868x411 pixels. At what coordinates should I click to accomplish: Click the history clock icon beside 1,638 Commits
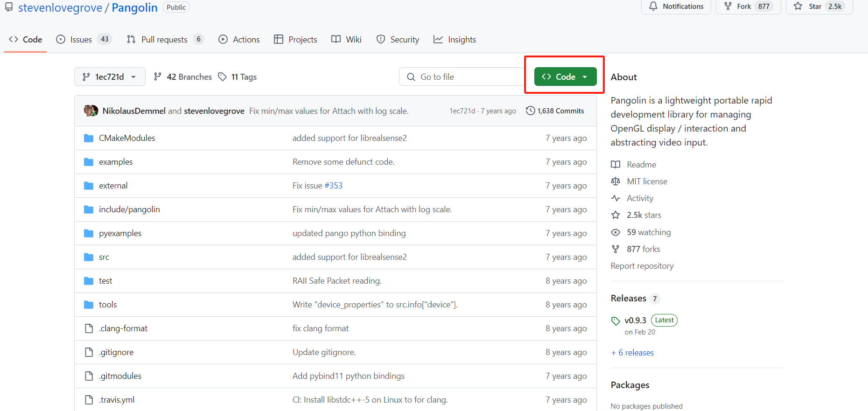[x=530, y=111]
